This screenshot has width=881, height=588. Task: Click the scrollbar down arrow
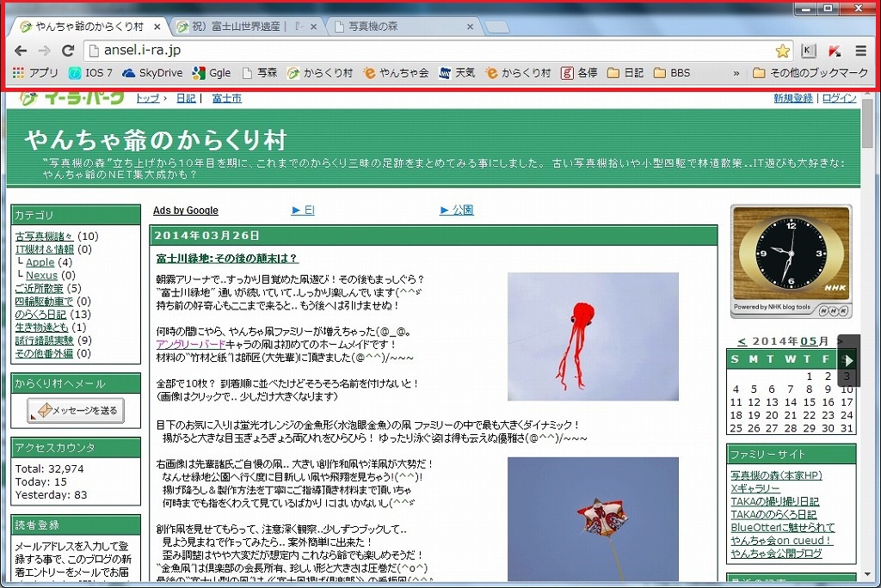(x=868, y=574)
